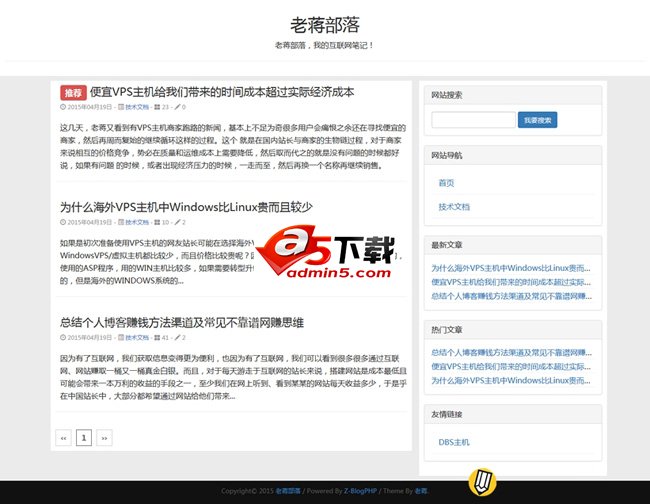Focus the 网站搜索 search input field
Viewport: 650px width, 504px height.
pos(473,120)
